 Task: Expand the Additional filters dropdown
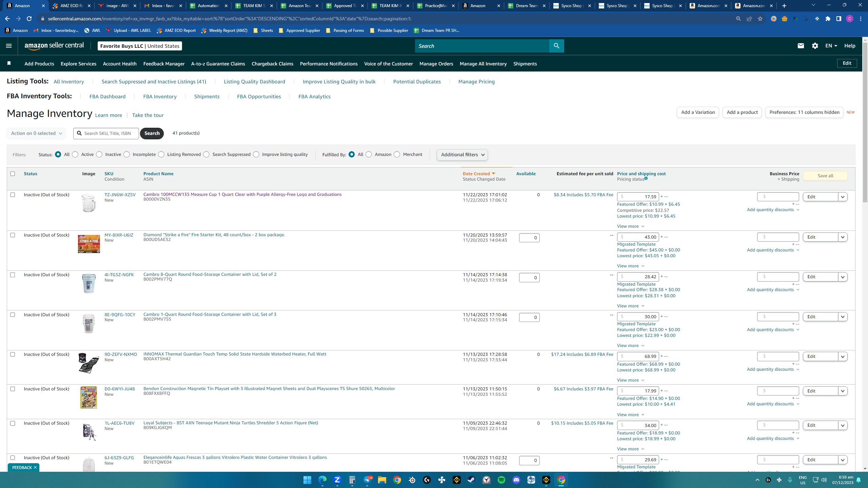click(x=462, y=155)
